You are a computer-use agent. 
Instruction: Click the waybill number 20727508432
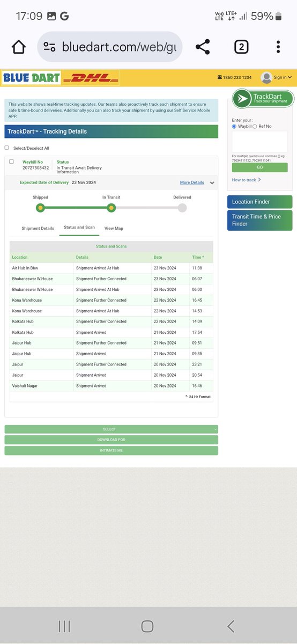pos(35,168)
